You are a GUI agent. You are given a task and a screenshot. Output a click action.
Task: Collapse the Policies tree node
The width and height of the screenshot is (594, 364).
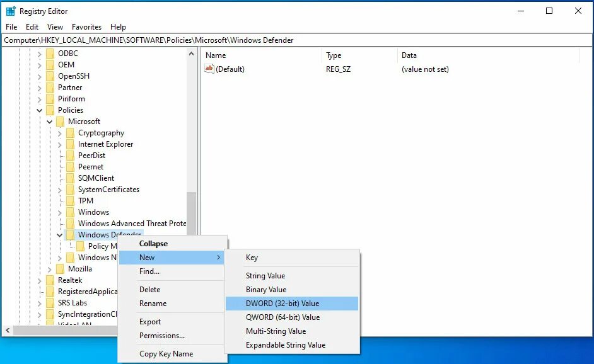click(x=39, y=110)
